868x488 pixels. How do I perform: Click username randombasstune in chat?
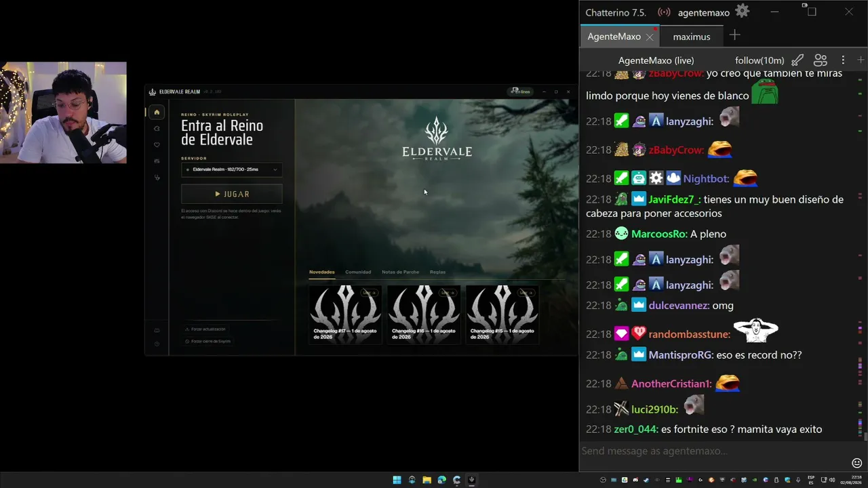690,334
